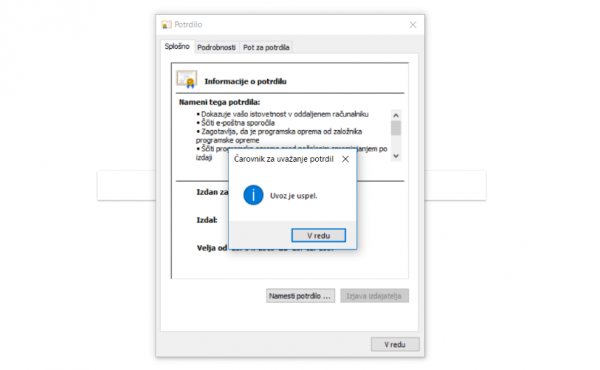Viewport: 600px width, 370px height.
Task: Click the "Izdal:" label
Action: [207, 220]
